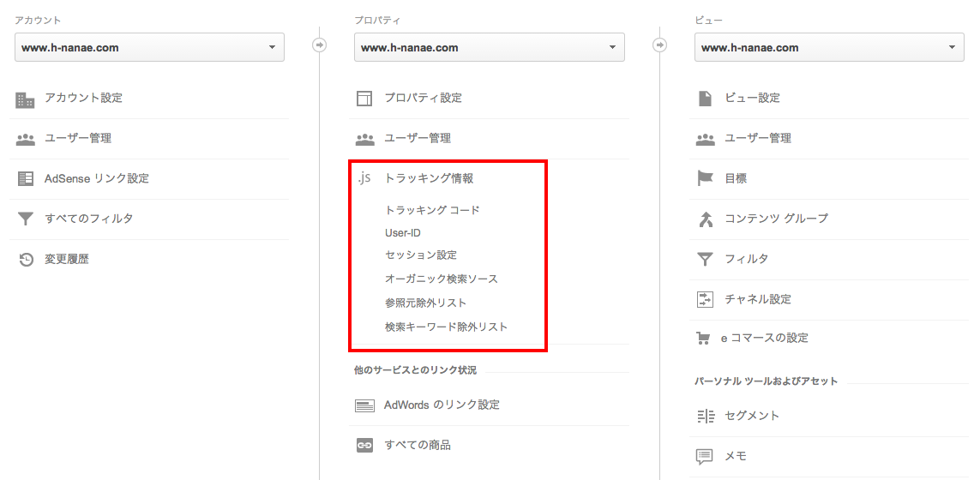Click arrow circle between アカウント and プロパティ

tap(319, 45)
